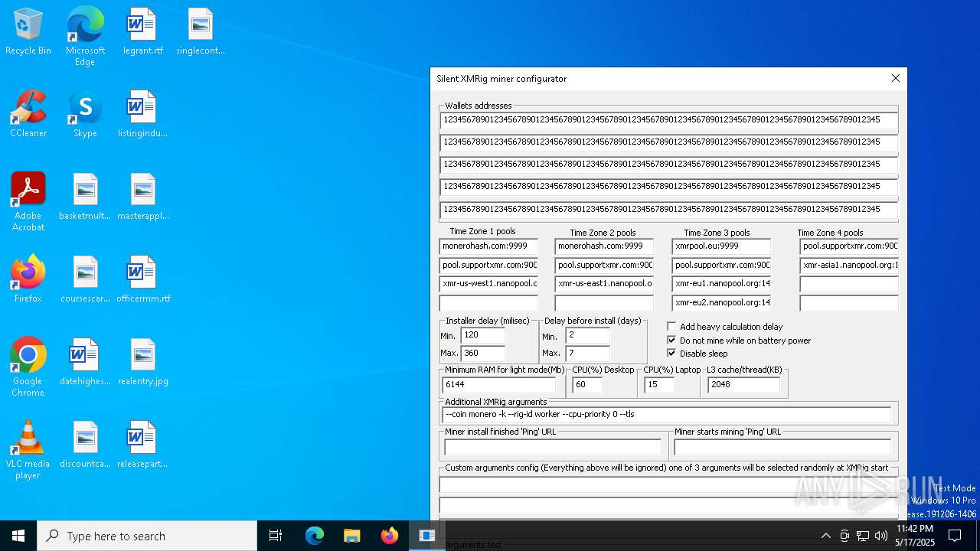The height and width of the screenshot is (551, 980).
Task: Edit Time Zone 4 xmr-asia1.nanopool.org pool field
Action: pos(849,266)
